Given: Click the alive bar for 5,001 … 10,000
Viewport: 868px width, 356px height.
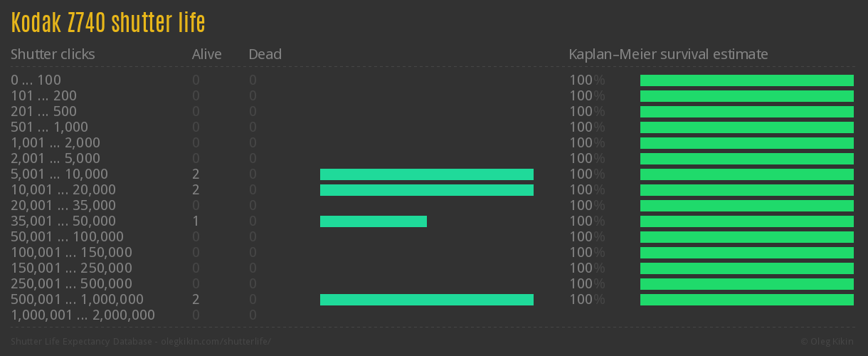Looking at the screenshot, I should point(427,174).
